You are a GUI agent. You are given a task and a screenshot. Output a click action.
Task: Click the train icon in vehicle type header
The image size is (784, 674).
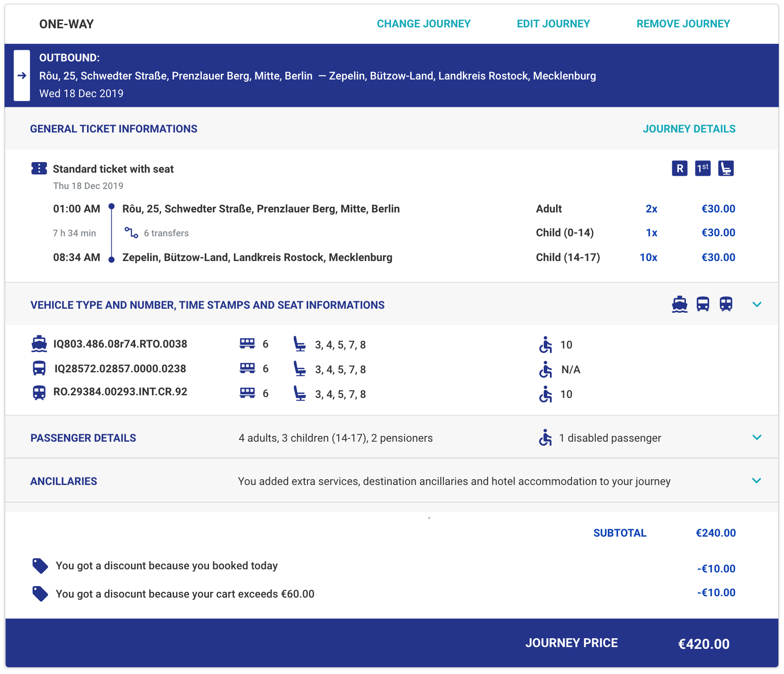[726, 304]
